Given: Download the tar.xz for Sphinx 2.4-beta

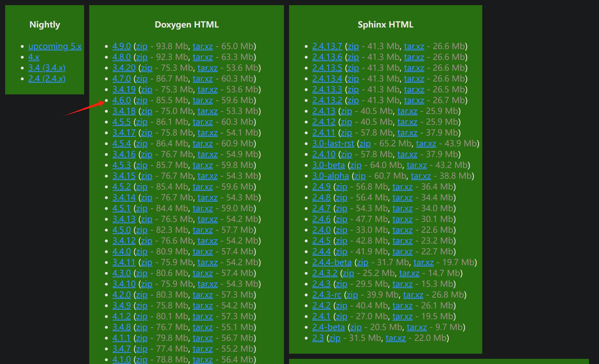Looking at the screenshot, I should pos(416,327).
